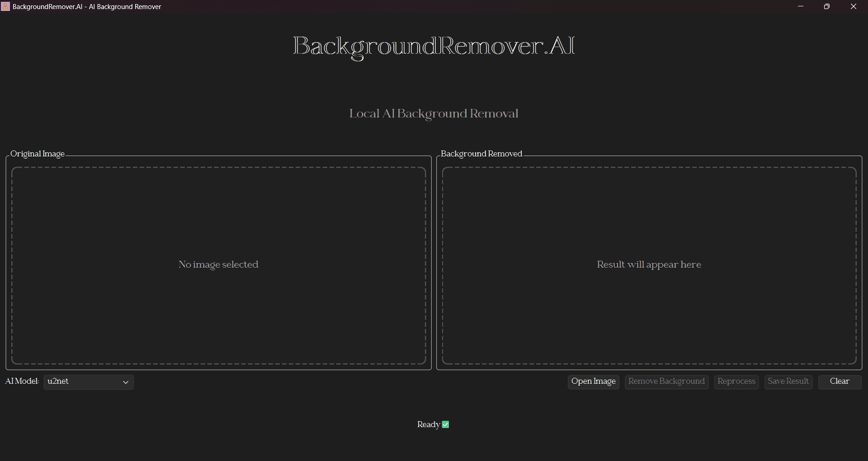Click the Save Result button
The image size is (868, 461).
788,382
